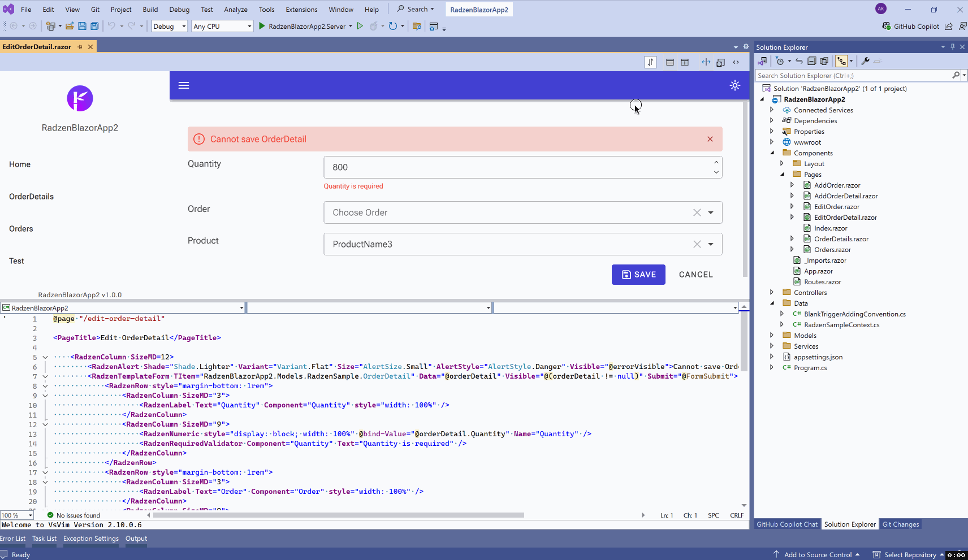The height and width of the screenshot is (560, 968).
Task: Click the editor settings gear icon
Action: 746,47
